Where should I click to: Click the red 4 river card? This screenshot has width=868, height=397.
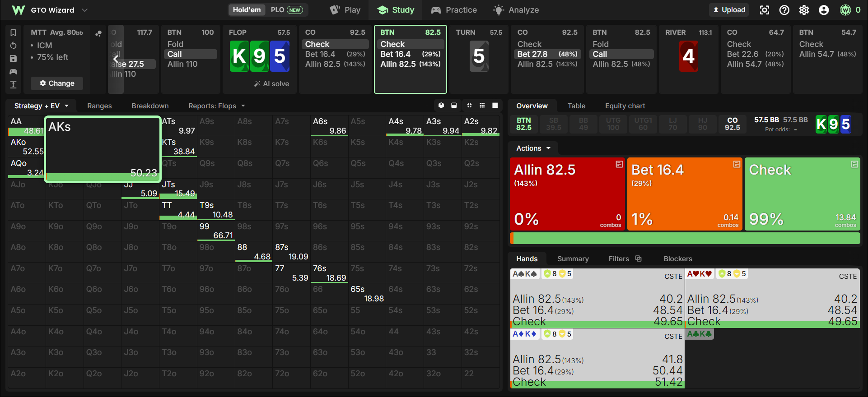tap(688, 56)
